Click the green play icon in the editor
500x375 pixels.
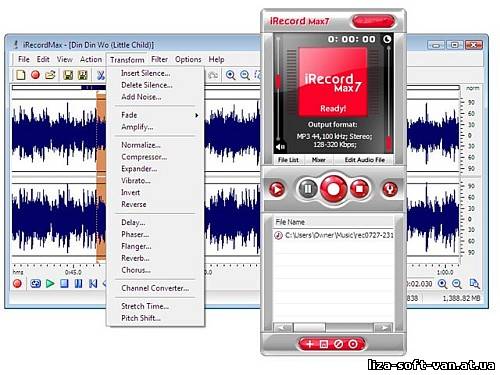50,284
